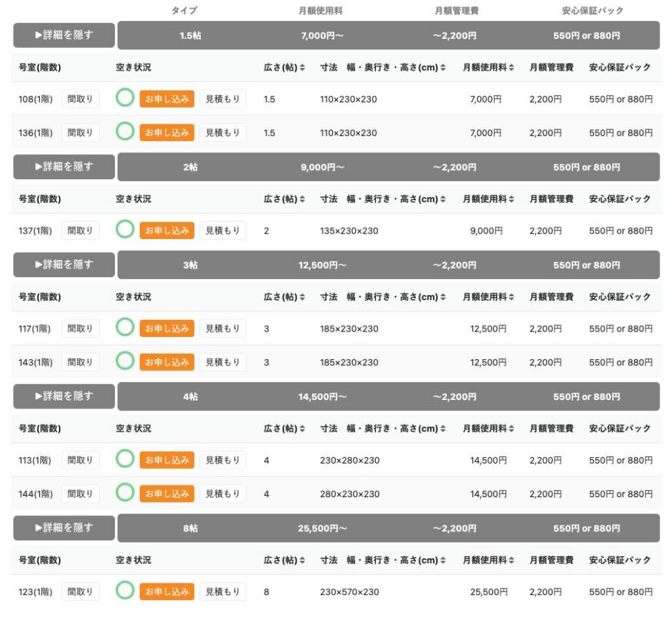Click availability circle icon for room 108
The height and width of the screenshot is (618, 672).
125,99
